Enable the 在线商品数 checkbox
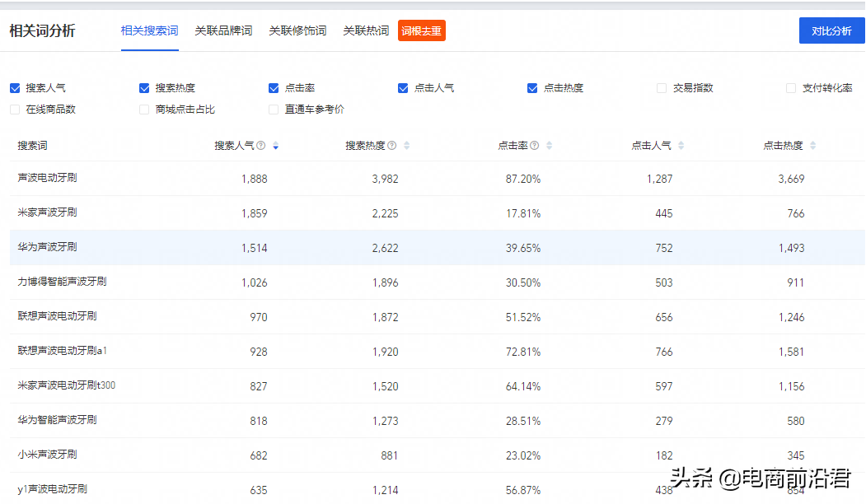 [15, 110]
